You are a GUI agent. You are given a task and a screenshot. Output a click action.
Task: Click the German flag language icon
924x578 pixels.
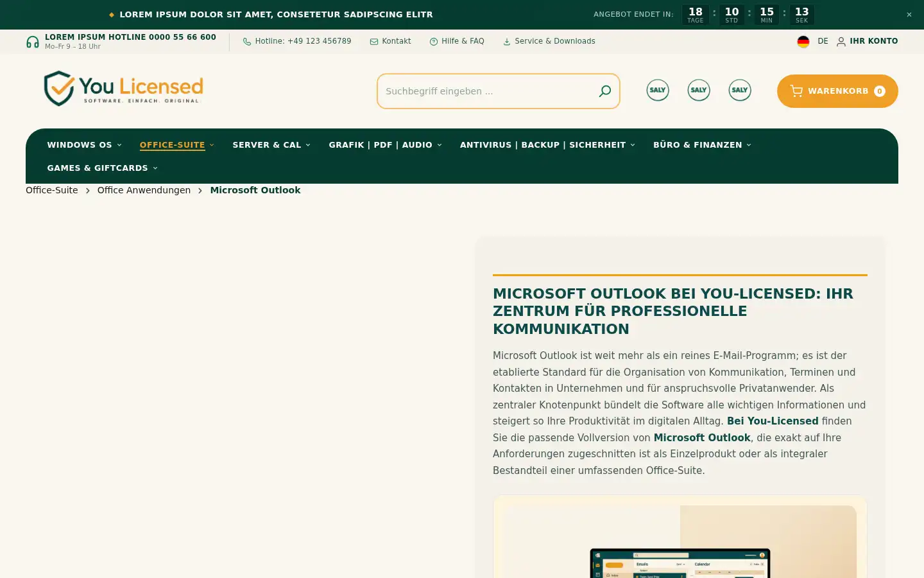(803, 41)
